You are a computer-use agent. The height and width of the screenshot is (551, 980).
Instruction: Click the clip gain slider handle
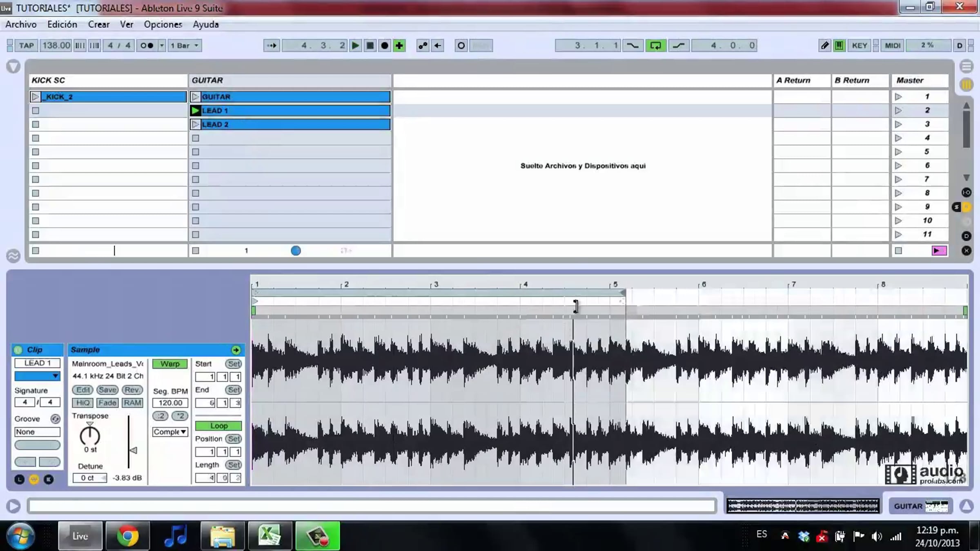pyautogui.click(x=133, y=450)
